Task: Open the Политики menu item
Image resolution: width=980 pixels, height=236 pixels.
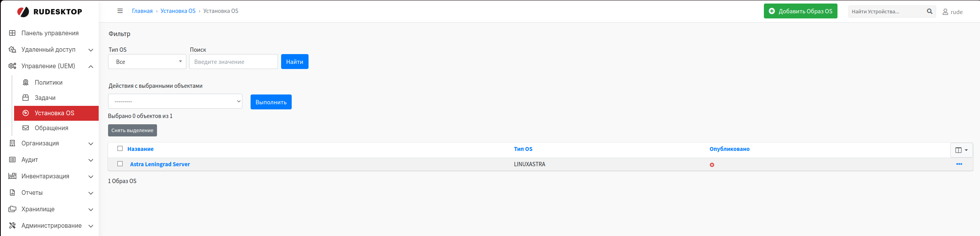Action: (x=49, y=82)
